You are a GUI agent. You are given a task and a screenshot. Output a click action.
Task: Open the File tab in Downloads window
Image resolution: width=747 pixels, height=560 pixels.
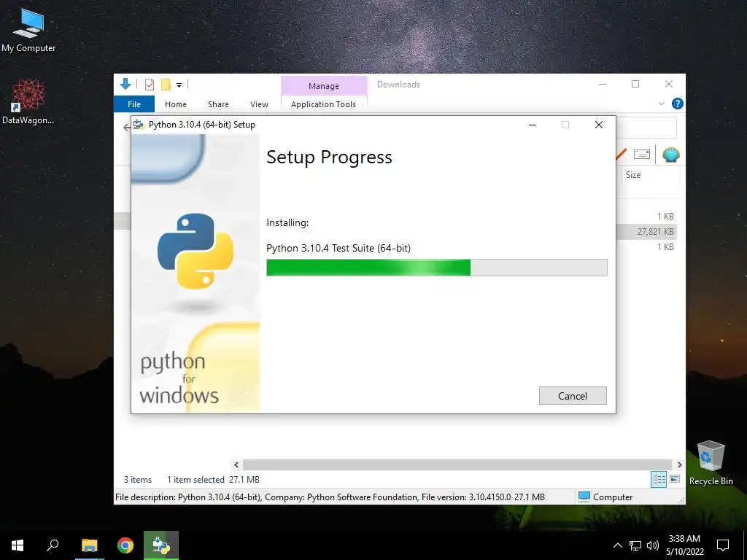coord(134,104)
